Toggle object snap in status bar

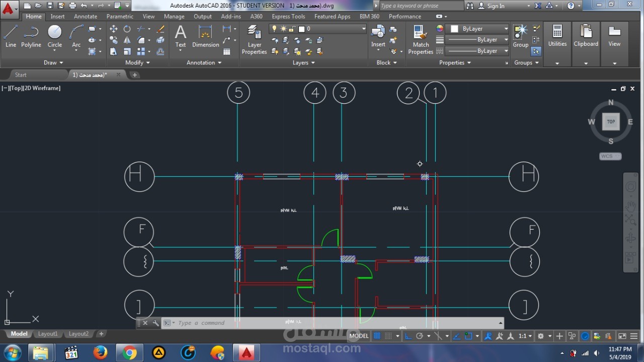pos(468,336)
